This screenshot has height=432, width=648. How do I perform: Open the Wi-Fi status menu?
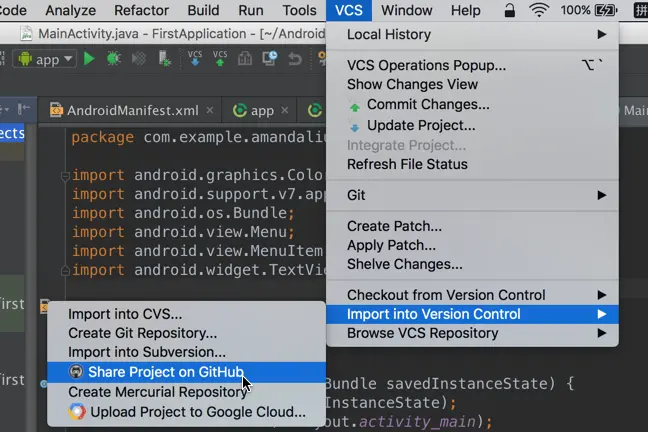coord(539,10)
